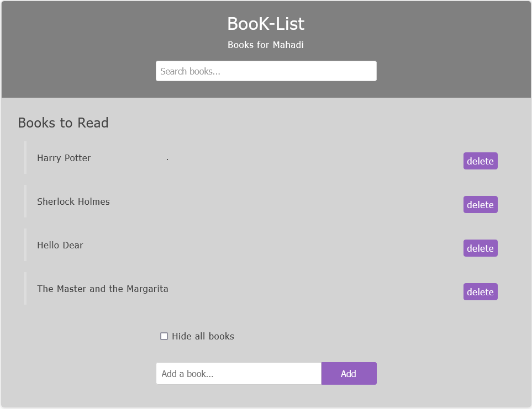Screen dimensions: 532x409
Task: Click the 'Books for Mahadi' subtitle
Action: coord(266,45)
